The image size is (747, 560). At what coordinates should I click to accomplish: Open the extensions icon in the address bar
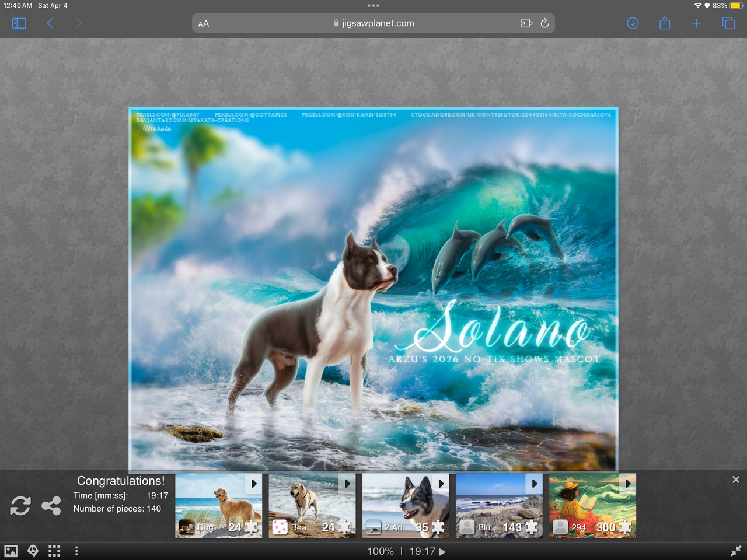(x=526, y=23)
